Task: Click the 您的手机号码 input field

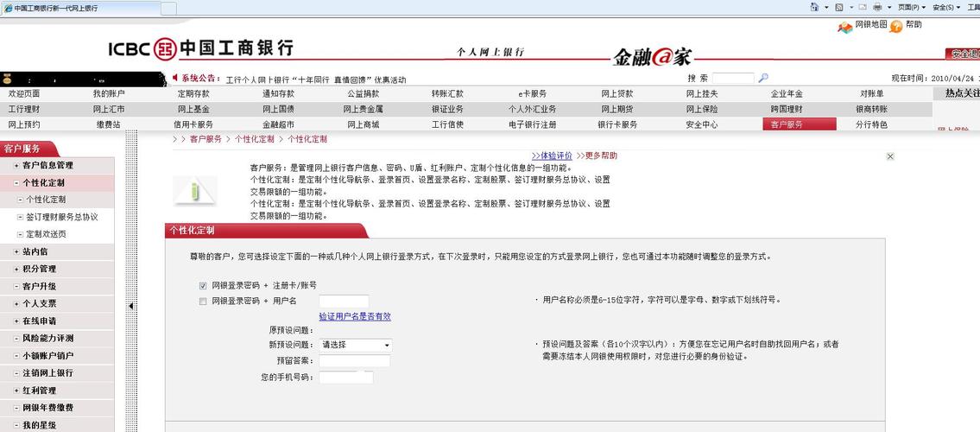Action: pyautogui.click(x=346, y=378)
